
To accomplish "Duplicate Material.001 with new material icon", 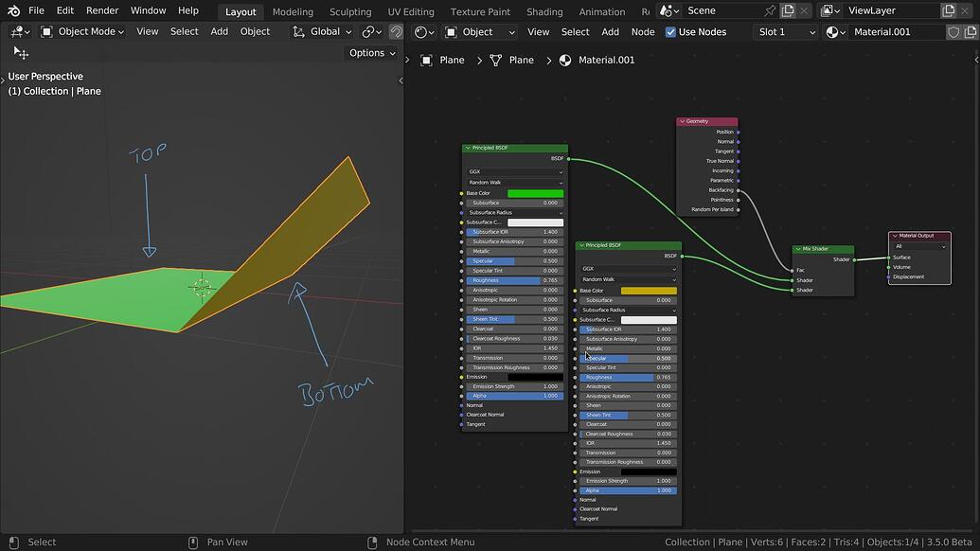I will click(970, 32).
